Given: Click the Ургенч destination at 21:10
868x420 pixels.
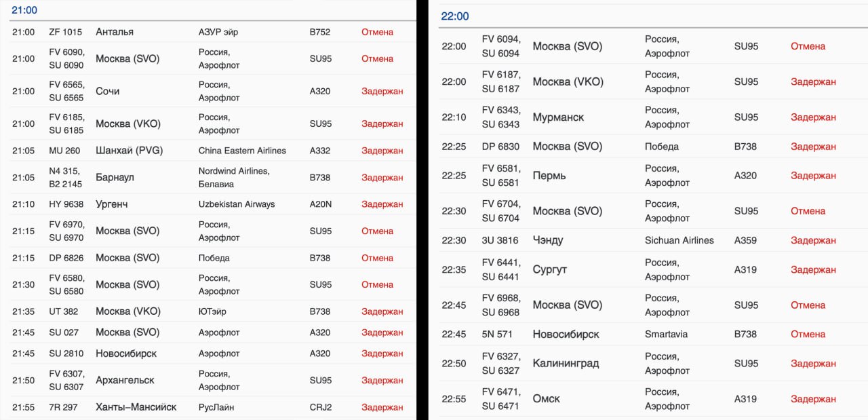Looking at the screenshot, I should point(111,204).
